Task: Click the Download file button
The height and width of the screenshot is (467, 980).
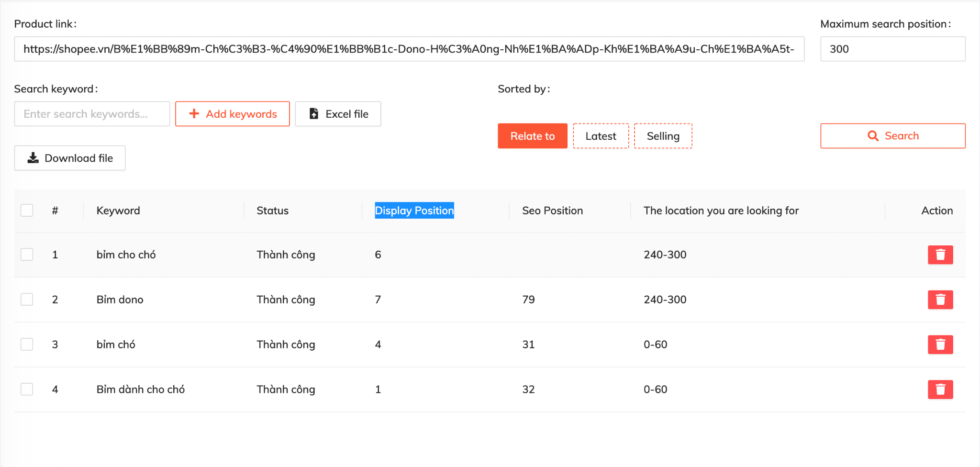Action: click(70, 158)
